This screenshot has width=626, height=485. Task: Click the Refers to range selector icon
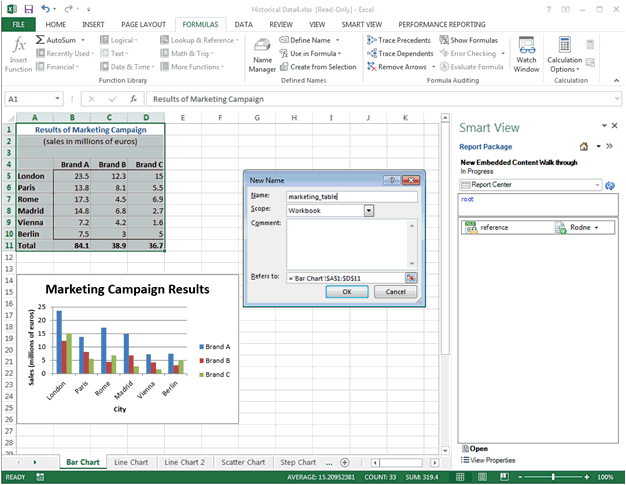[410, 278]
